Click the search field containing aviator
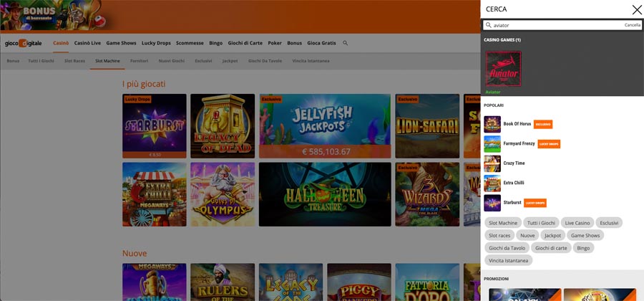The width and height of the screenshot is (644, 301). 562,25
